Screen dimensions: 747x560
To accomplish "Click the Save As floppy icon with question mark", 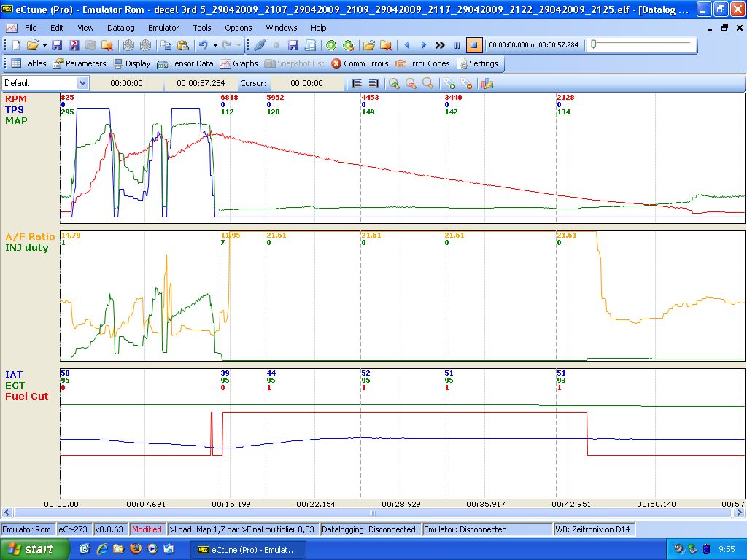I will (x=74, y=45).
